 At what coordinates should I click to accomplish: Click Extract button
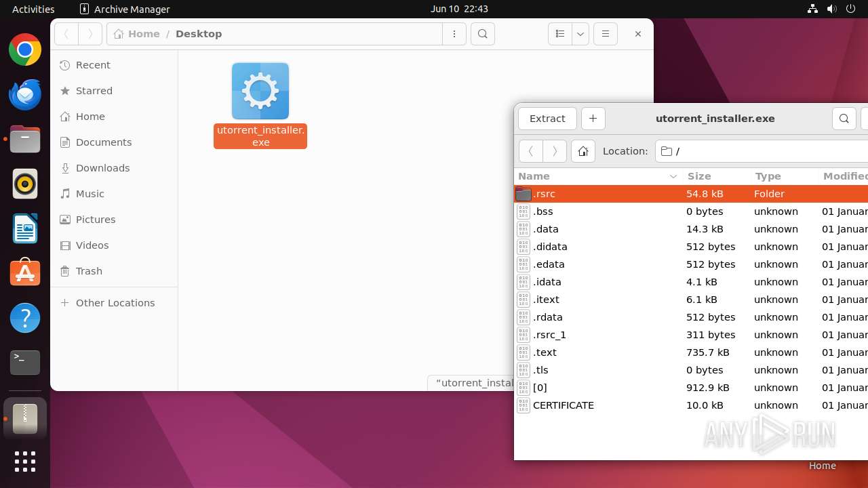pos(547,119)
